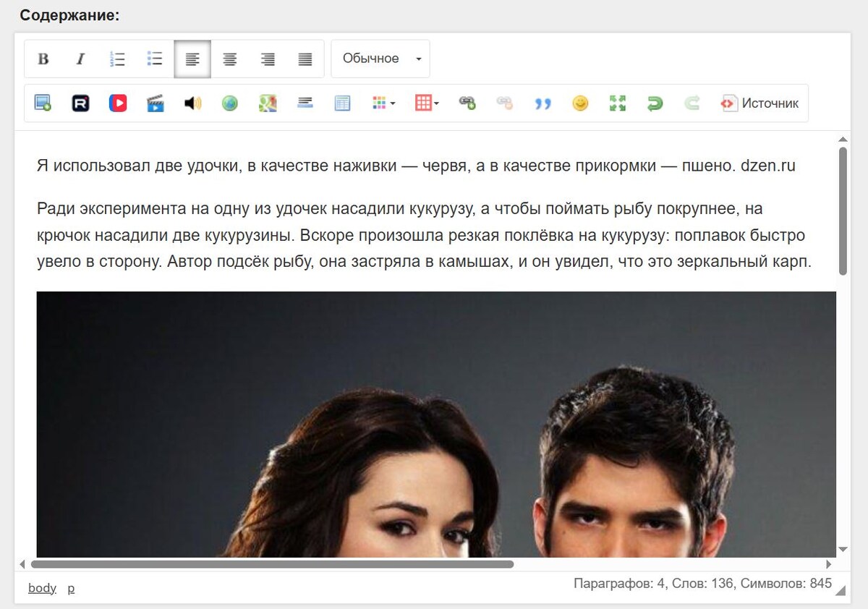Select the body element in breadcrumb
The height and width of the screenshot is (609, 868).
(x=41, y=587)
